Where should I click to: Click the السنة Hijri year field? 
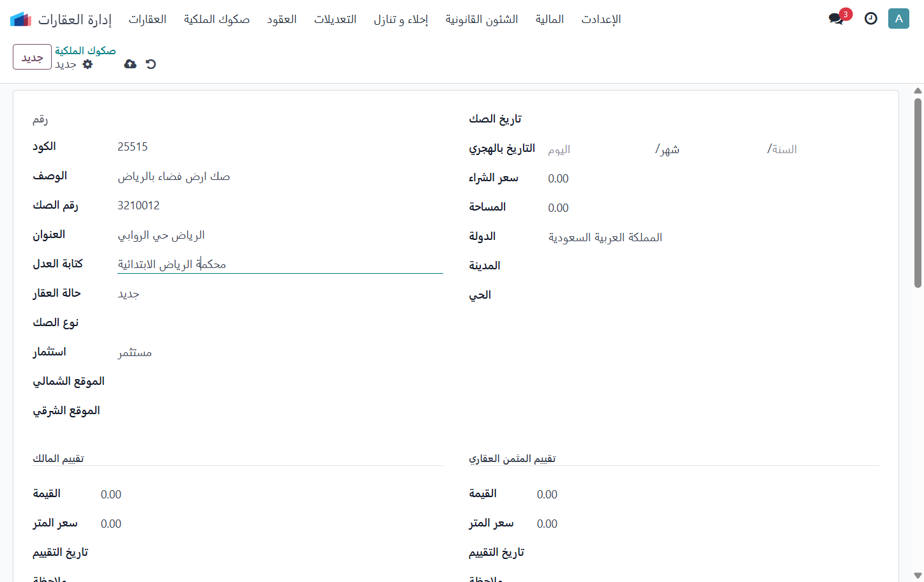point(824,149)
